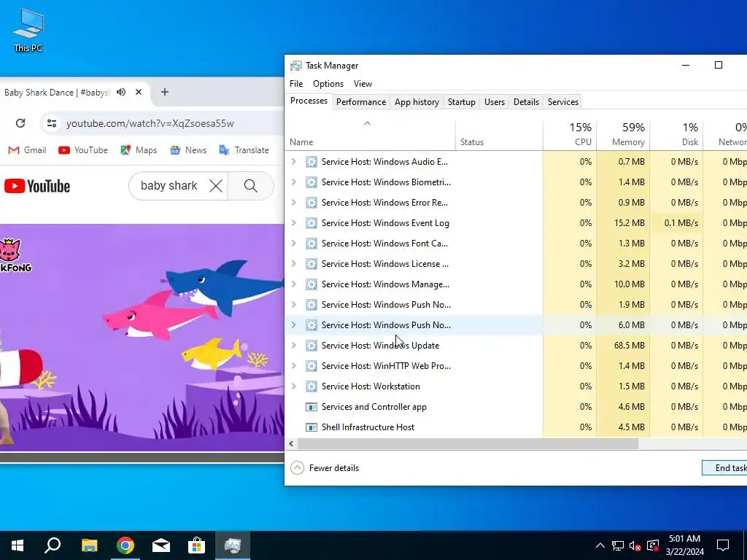Switch to the Startup tab
Screen dimensions: 747x560
tap(462, 102)
